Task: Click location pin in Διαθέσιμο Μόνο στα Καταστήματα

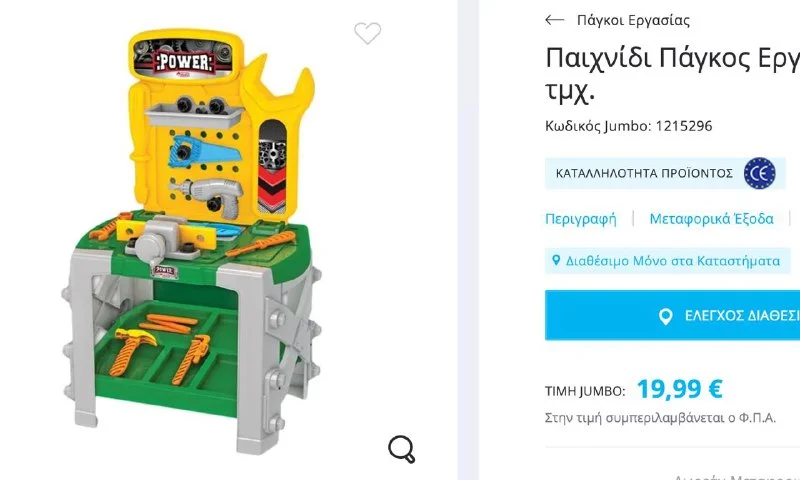Action: click(556, 261)
